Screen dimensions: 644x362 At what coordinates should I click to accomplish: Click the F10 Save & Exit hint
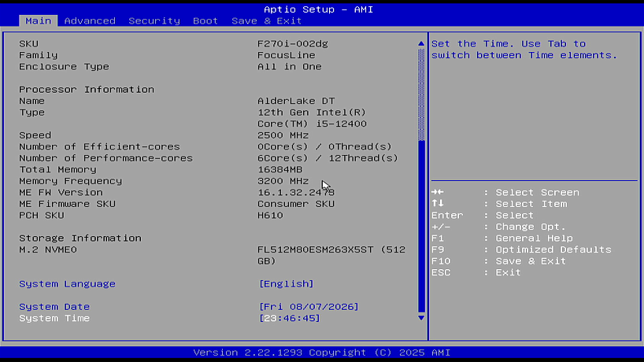(498, 261)
